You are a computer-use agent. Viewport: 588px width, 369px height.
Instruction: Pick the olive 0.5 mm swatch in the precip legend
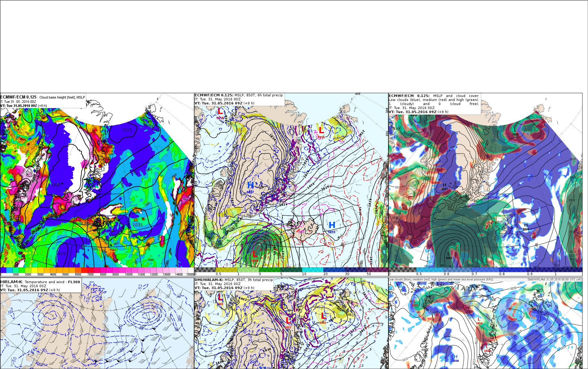tap(227, 270)
